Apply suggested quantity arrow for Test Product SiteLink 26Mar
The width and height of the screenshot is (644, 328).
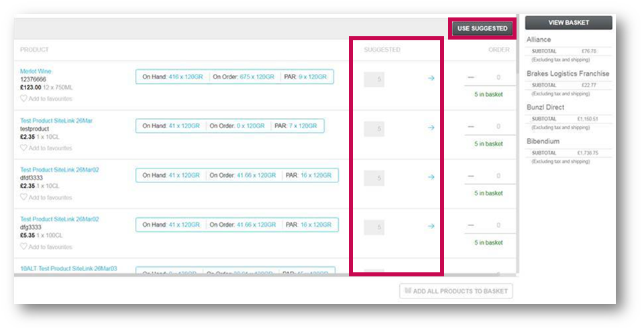tap(431, 128)
